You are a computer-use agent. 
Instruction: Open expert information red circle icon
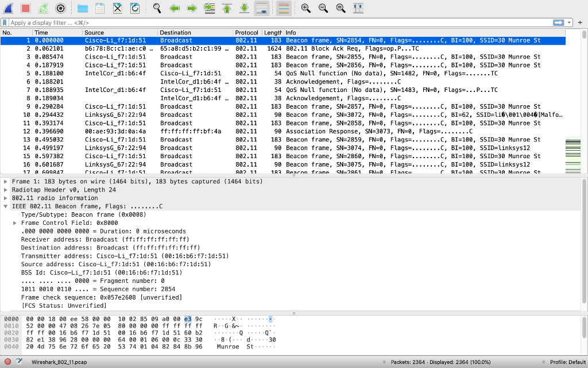7,362
